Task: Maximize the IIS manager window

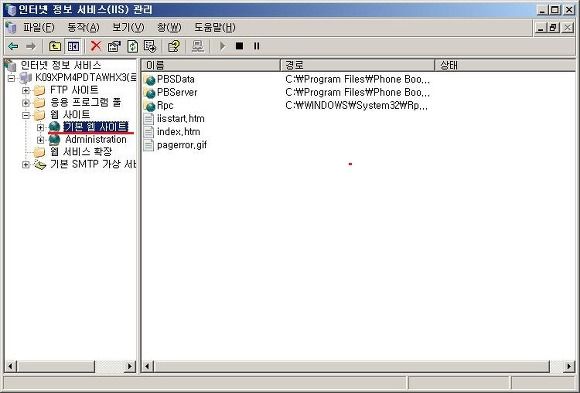Action: click(x=555, y=10)
